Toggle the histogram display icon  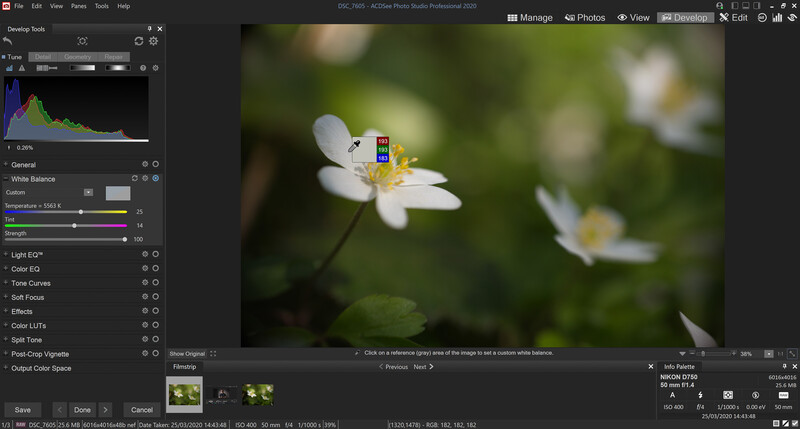click(x=9, y=68)
